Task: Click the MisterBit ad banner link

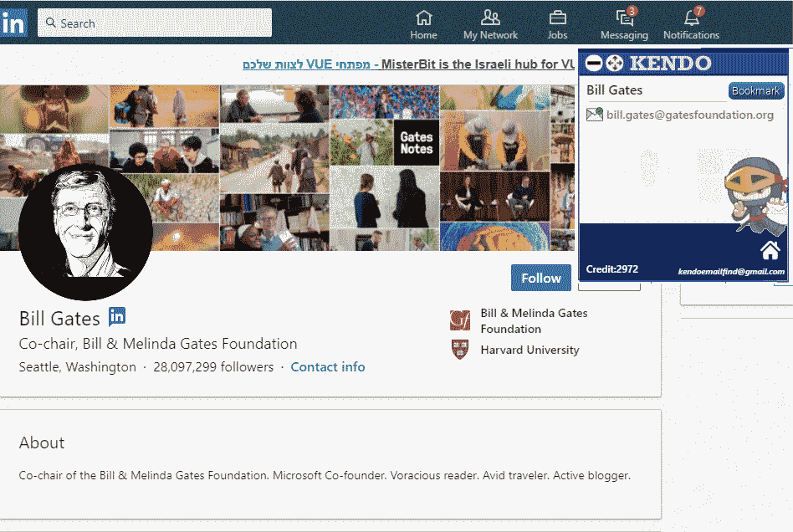Action: pyautogui.click(x=410, y=64)
